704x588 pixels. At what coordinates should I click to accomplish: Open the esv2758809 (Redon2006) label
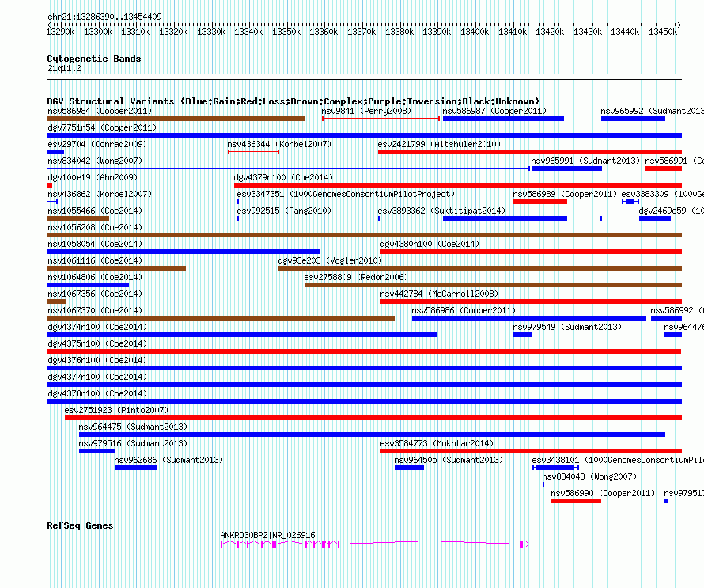pos(356,277)
